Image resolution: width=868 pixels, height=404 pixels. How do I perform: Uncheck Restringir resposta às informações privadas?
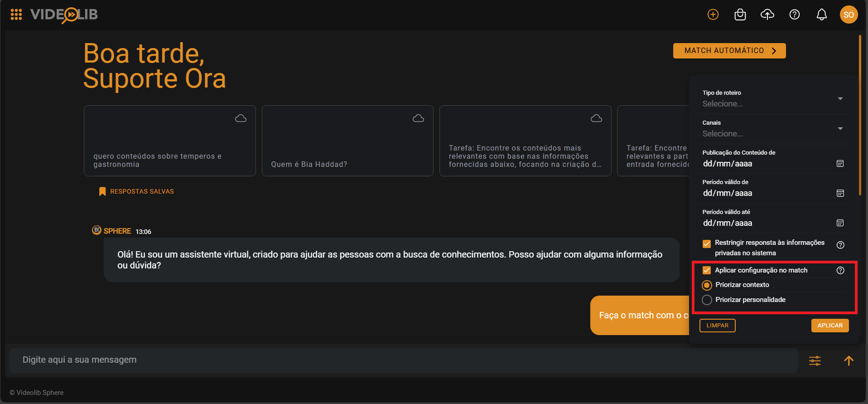[707, 244]
